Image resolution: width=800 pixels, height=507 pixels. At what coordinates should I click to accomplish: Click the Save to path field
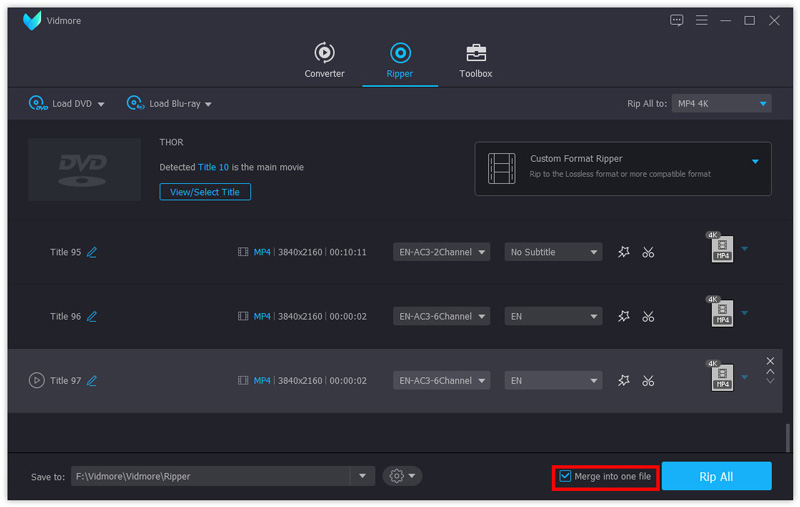[210, 477]
